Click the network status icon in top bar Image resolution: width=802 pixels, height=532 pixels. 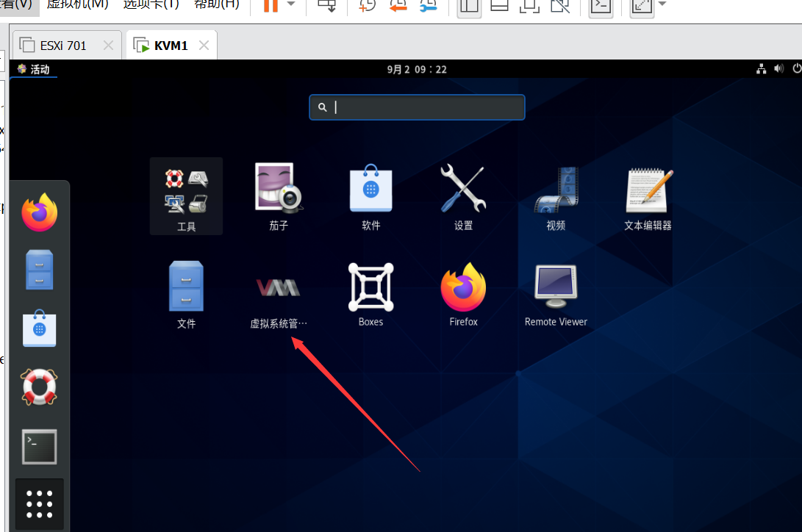(761, 69)
